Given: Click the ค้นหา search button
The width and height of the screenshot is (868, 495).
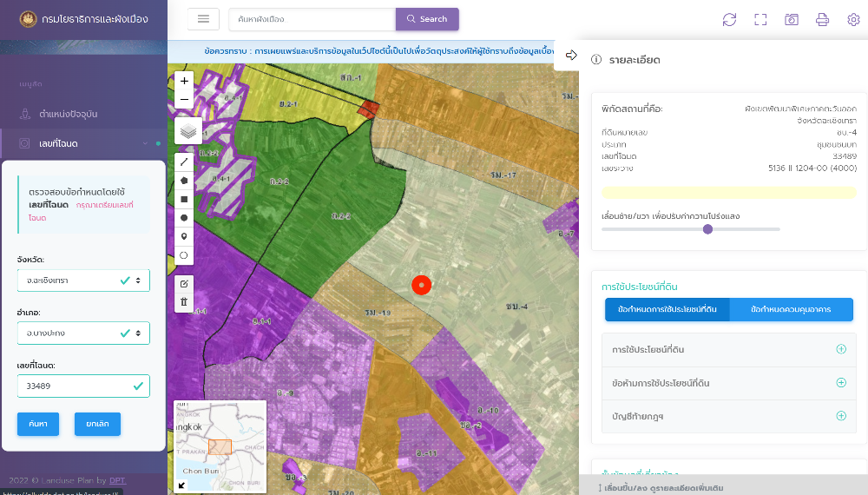Looking at the screenshot, I should click(37, 424).
